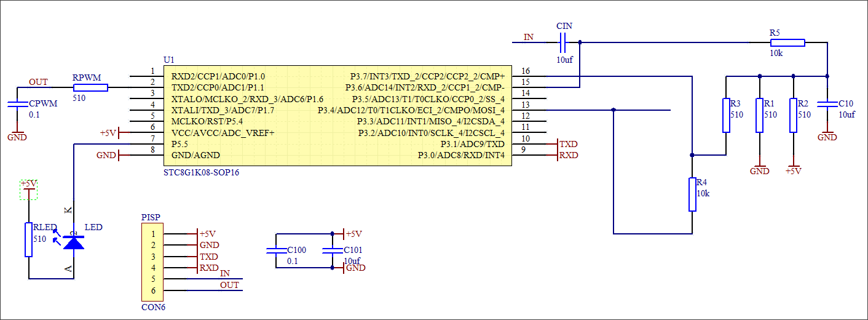Select the C100 capacitor symbol
Viewport: 868px width, 320px height.
(x=276, y=251)
